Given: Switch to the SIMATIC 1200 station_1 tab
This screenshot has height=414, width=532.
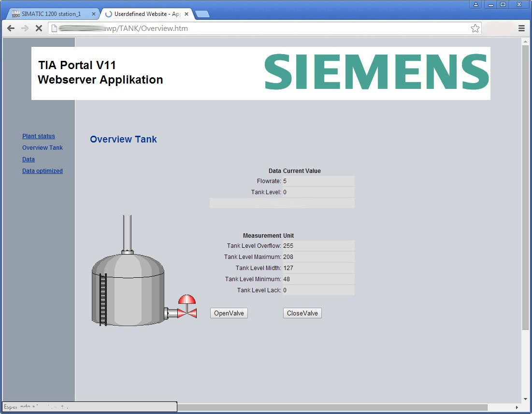Looking at the screenshot, I should pos(51,14).
